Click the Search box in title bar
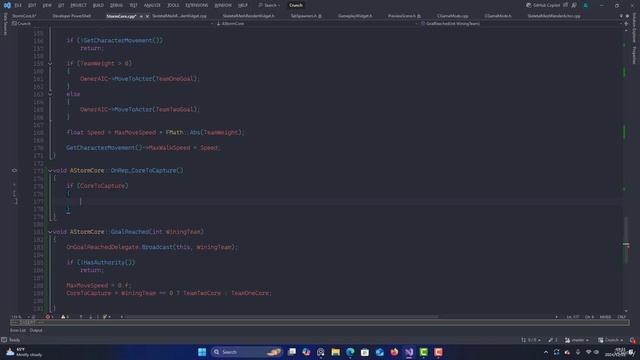The image size is (640, 360). [x=269, y=5]
